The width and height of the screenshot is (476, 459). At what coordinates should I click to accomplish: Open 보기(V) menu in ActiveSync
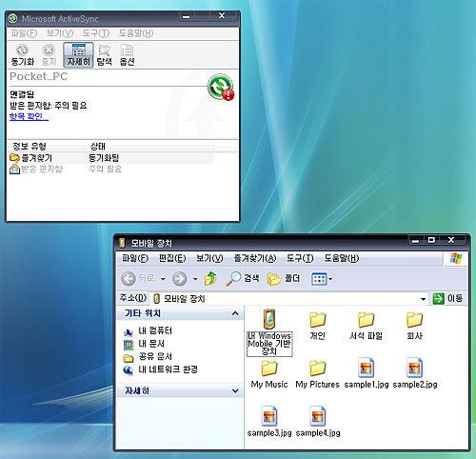[60, 33]
